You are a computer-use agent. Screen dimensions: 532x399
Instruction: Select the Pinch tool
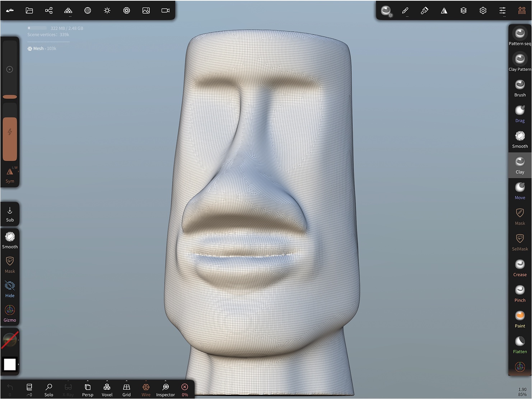(520, 294)
